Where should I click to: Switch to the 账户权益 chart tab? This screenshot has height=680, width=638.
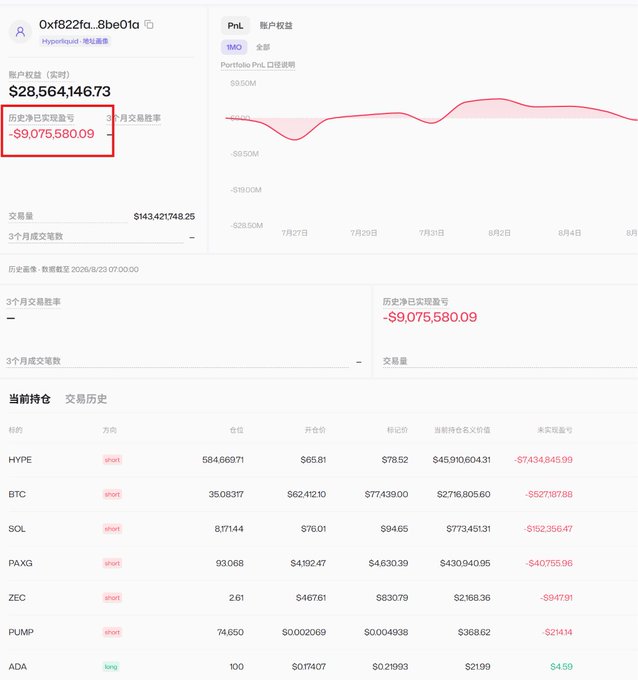(276, 26)
